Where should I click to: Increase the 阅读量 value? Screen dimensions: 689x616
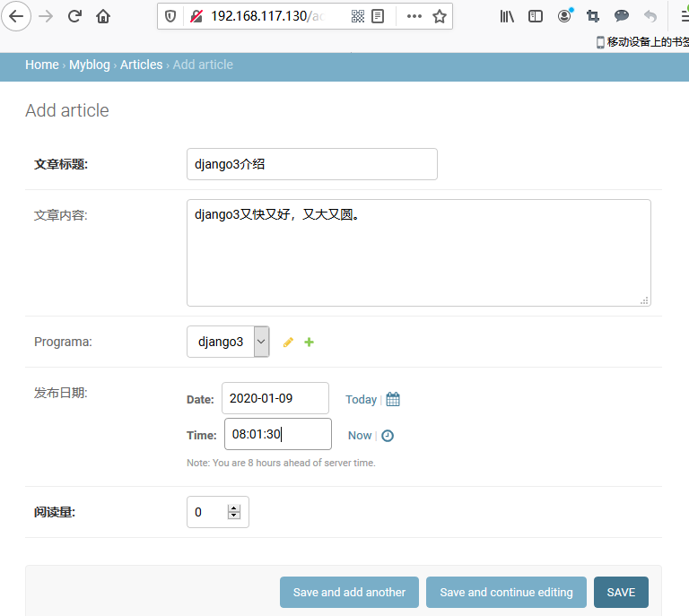tap(234, 508)
